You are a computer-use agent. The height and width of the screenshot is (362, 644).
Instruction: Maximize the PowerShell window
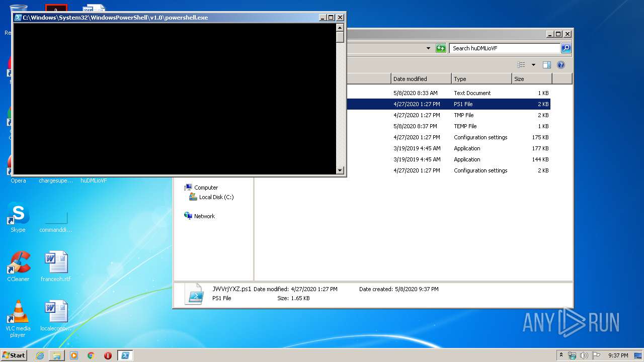[x=331, y=18]
